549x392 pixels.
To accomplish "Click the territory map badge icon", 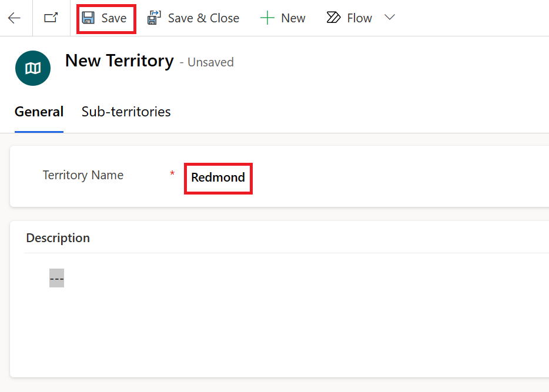I will (x=32, y=68).
